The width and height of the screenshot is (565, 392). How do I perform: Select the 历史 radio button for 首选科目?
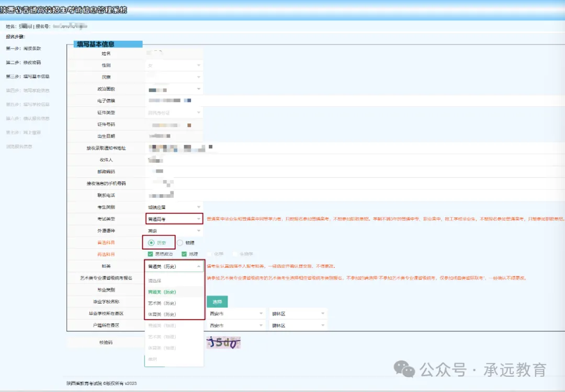(151, 243)
